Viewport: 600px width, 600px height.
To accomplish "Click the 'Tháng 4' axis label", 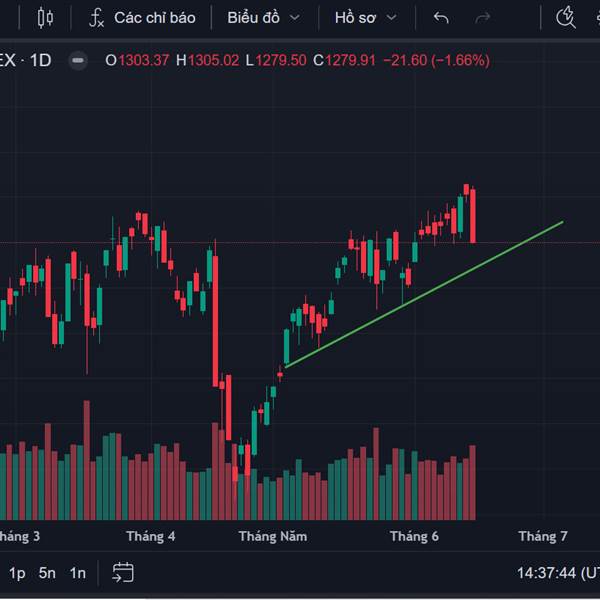I will [151, 536].
